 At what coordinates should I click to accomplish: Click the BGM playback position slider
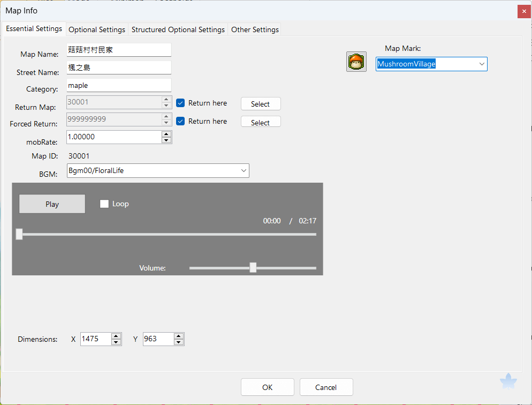click(x=166, y=234)
